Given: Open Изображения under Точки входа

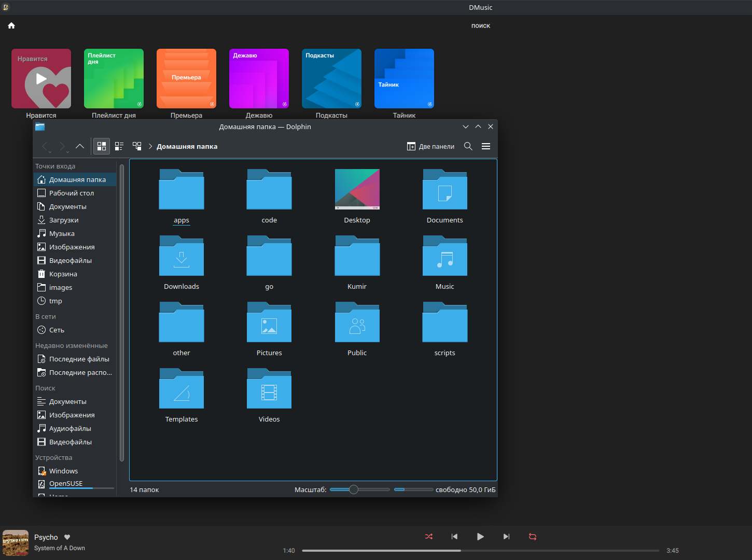Looking at the screenshot, I should tap(75, 247).
